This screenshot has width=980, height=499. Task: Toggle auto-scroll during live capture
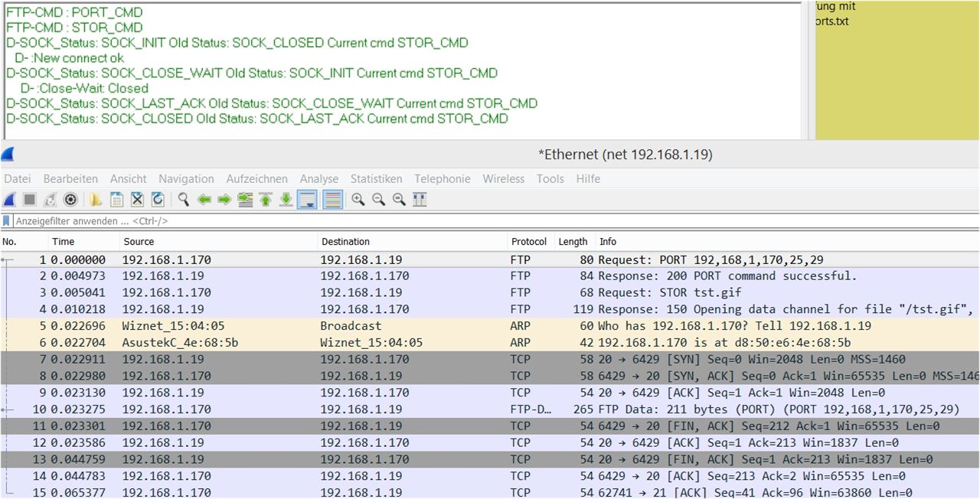coord(307,200)
